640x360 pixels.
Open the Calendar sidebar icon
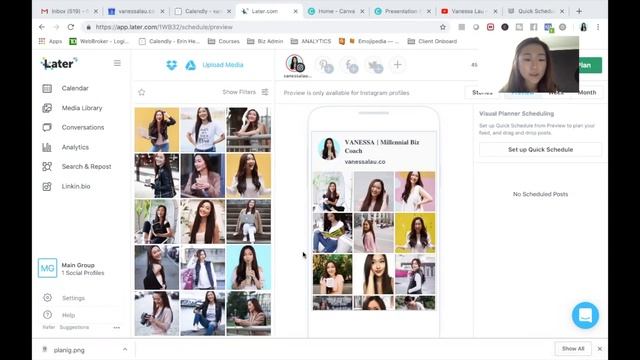(47, 88)
